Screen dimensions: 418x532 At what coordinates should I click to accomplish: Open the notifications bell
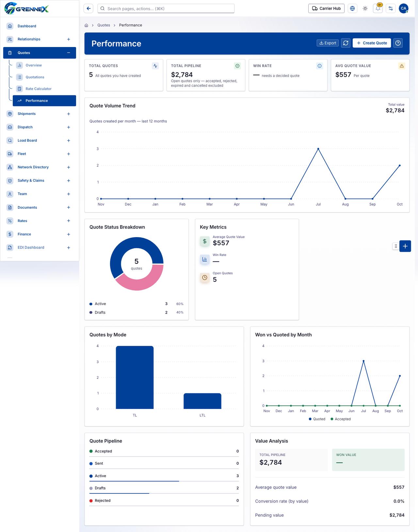(378, 8)
